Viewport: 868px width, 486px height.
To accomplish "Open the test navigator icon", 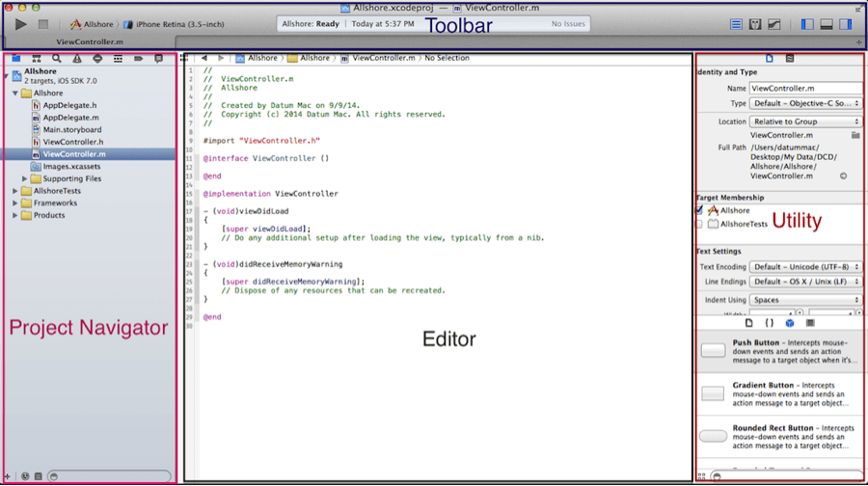I will click(97, 58).
